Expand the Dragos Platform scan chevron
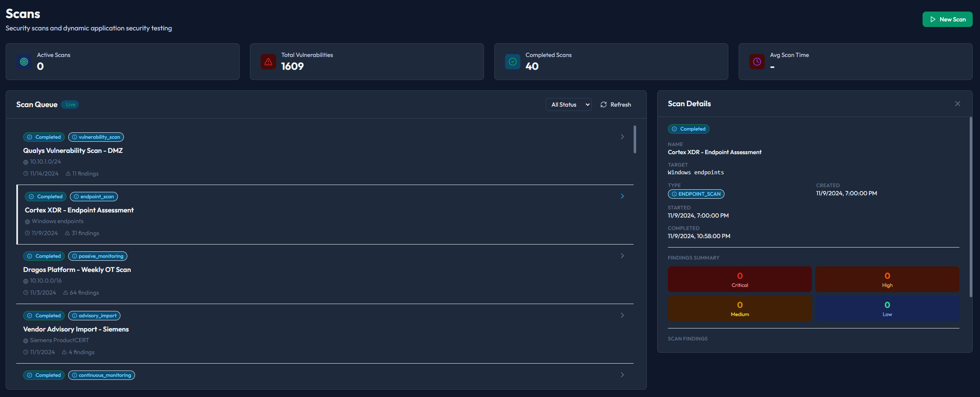This screenshot has width=980, height=397. (x=622, y=256)
